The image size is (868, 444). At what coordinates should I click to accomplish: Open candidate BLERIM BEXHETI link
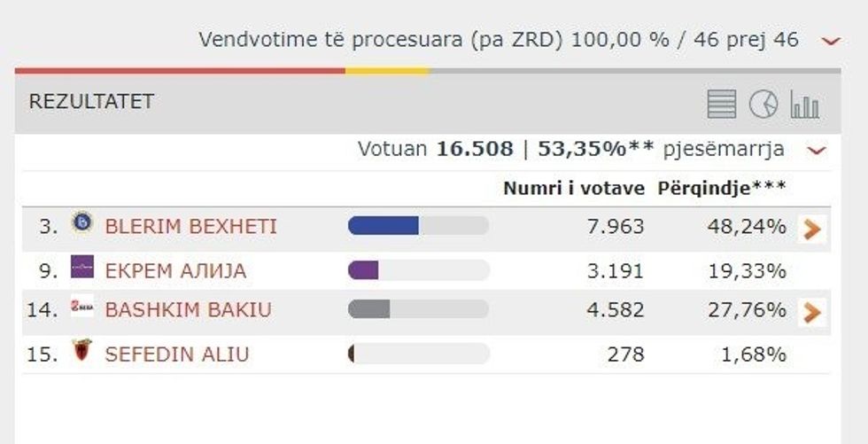[x=190, y=227]
